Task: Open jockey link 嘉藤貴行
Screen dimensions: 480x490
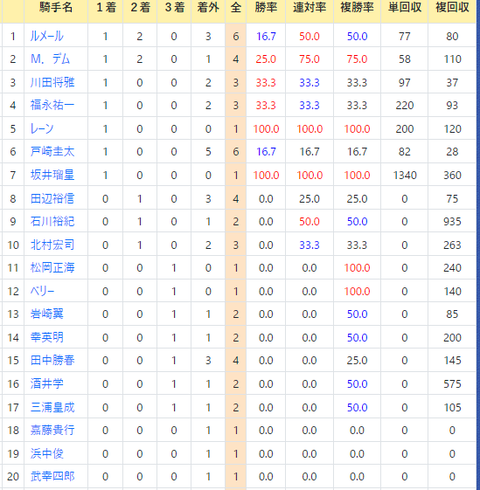Action: (52, 430)
